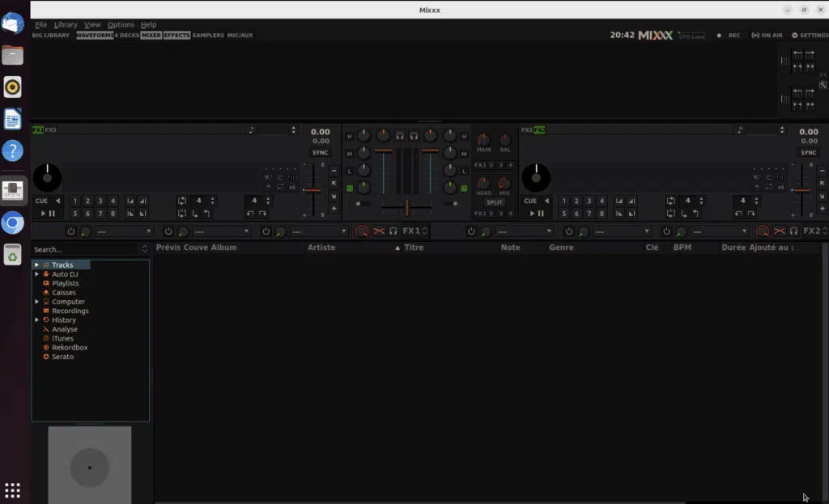Image resolution: width=829 pixels, height=504 pixels.
Task: Toggle the 4 DECKS view button
Action: 127,36
